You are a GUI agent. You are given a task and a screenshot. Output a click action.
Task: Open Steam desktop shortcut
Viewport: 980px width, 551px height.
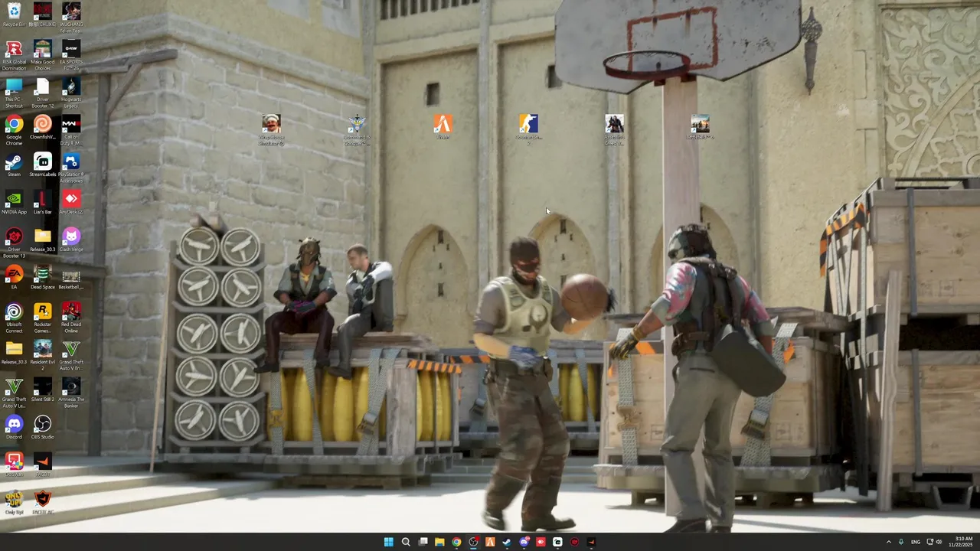14,165
